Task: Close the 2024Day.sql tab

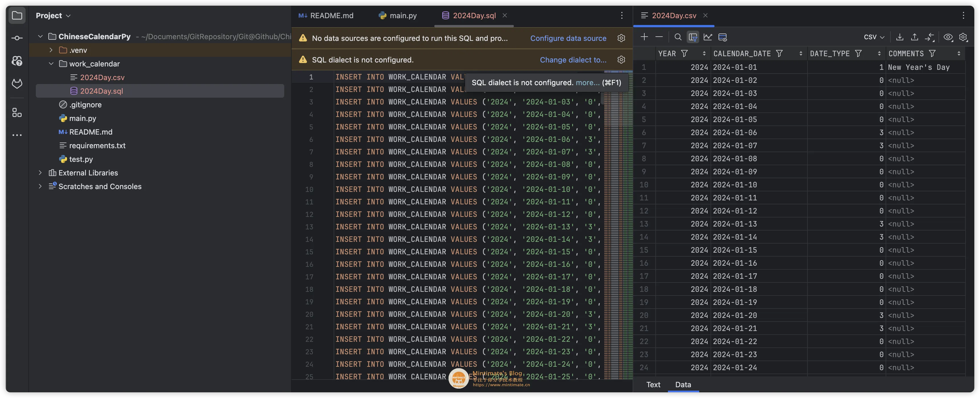Action: tap(504, 15)
